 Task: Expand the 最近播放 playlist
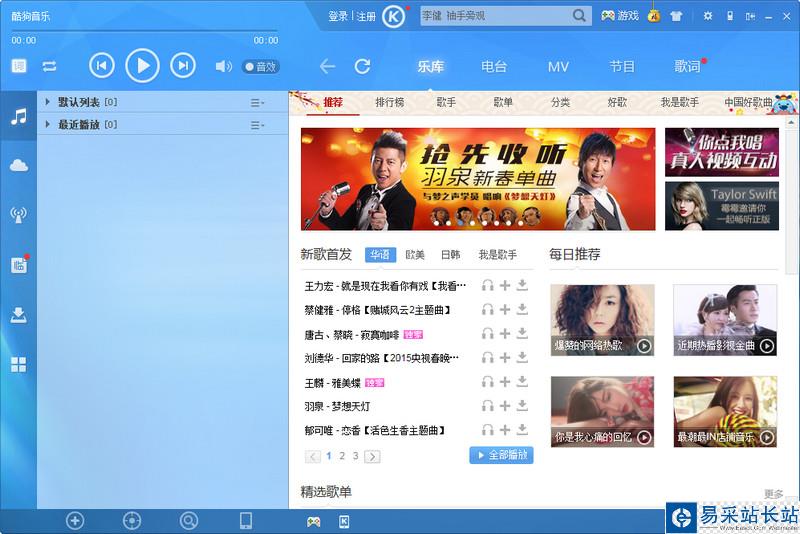[47, 124]
